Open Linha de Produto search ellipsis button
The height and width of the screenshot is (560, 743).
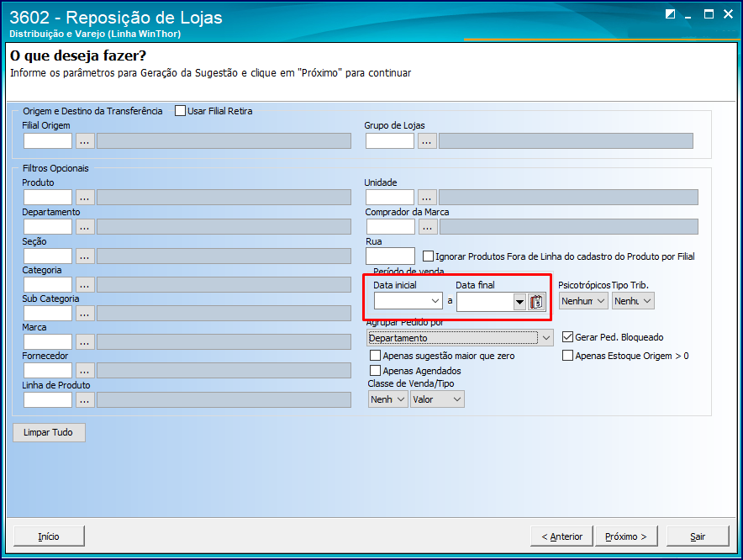85,400
